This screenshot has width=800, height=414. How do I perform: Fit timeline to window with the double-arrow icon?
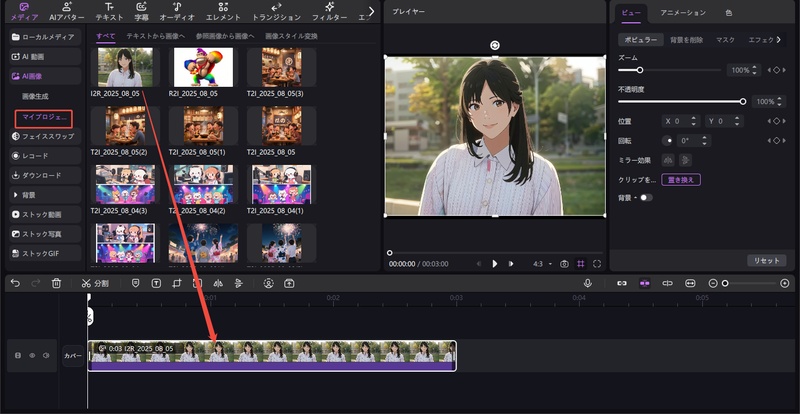[x=690, y=283]
